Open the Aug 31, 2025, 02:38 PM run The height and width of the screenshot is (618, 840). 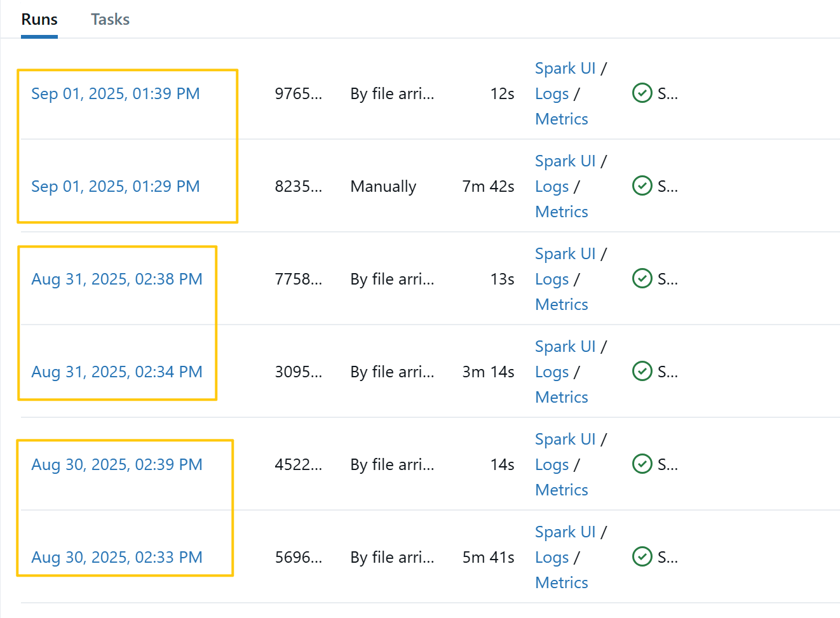[117, 279]
